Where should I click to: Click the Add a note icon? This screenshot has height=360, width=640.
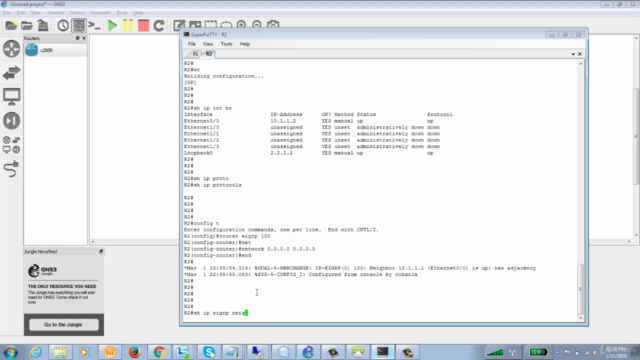(x=179, y=25)
